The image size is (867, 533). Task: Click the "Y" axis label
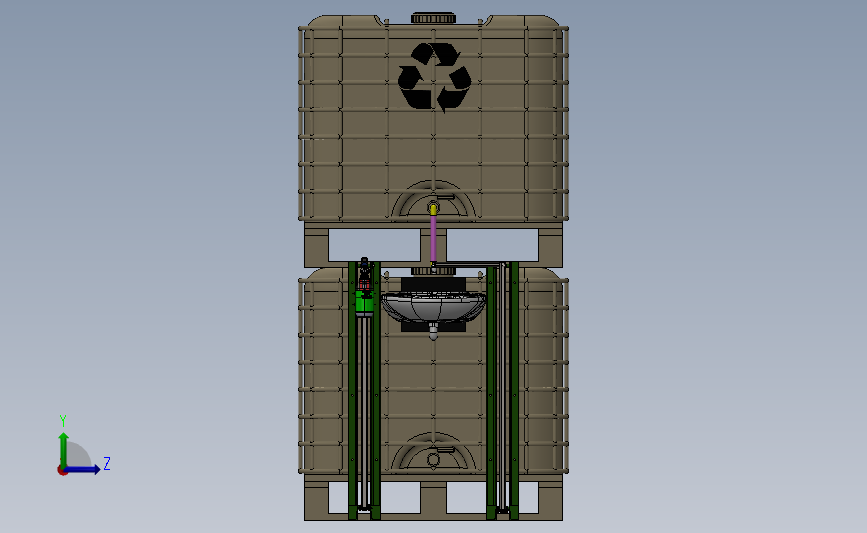point(63,421)
